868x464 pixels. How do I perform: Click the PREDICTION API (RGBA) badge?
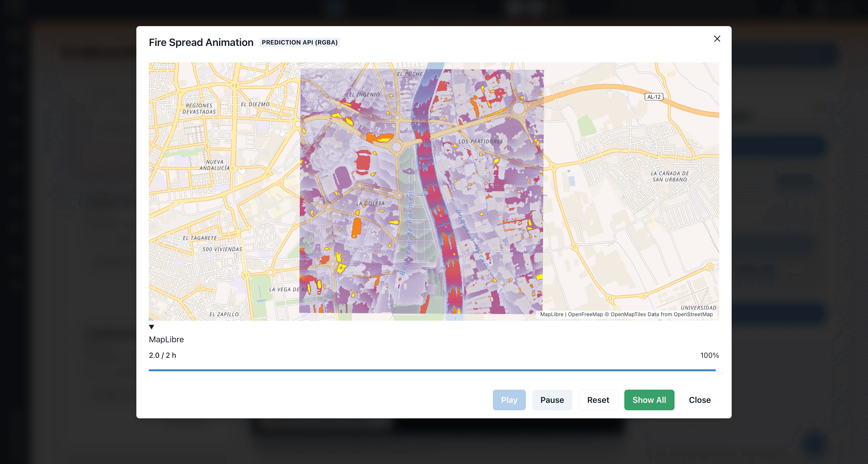(300, 42)
